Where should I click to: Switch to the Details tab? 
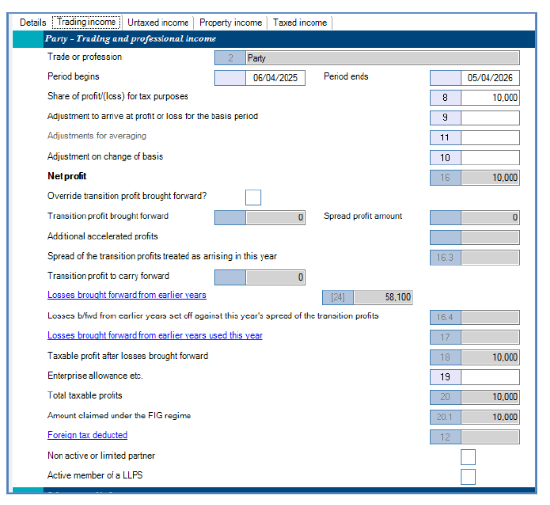coord(33,22)
